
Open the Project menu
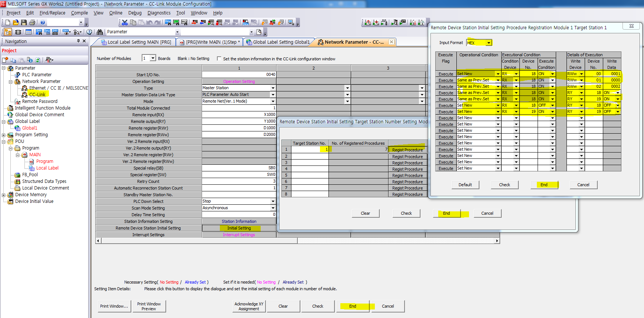coord(14,13)
